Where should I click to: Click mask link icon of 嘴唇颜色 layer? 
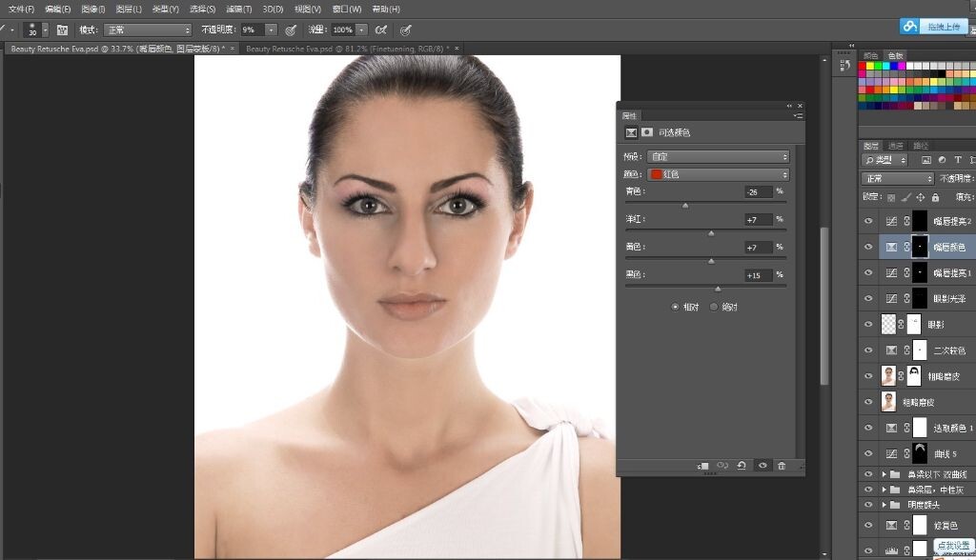(x=906, y=247)
